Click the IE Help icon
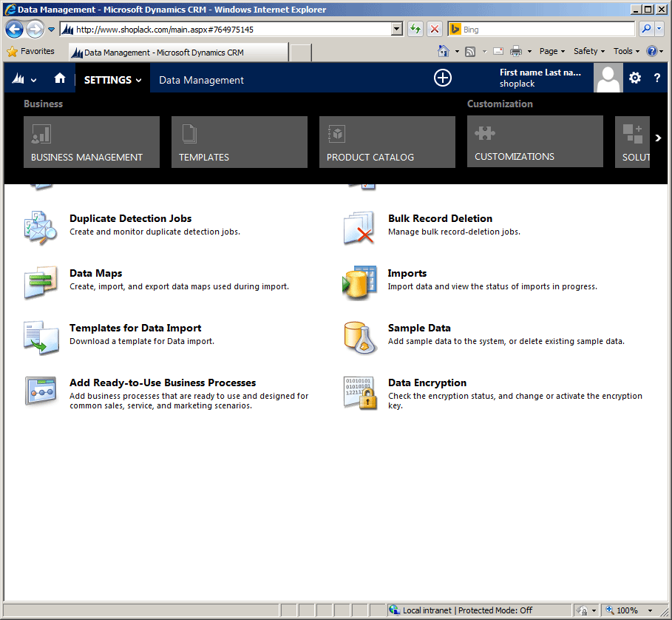This screenshot has height=620, width=672. 652,52
